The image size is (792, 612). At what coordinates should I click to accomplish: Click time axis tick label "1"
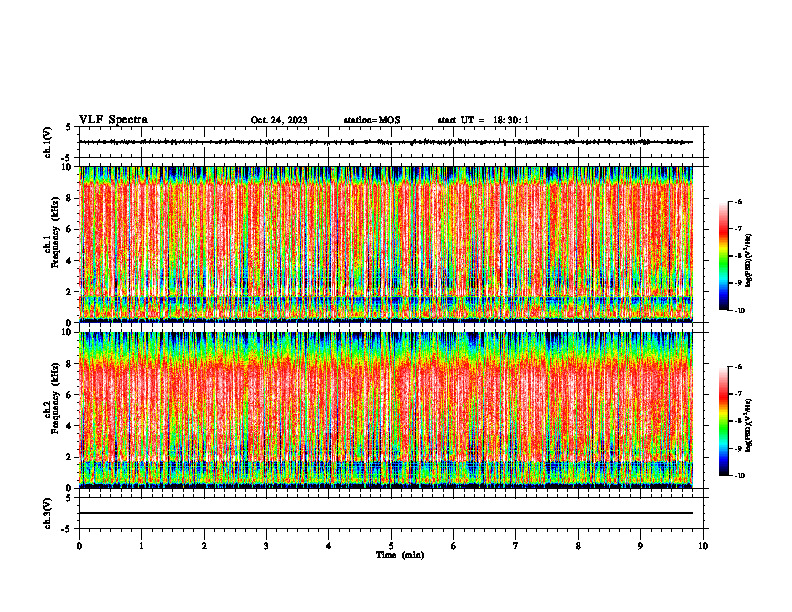[141, 546]
